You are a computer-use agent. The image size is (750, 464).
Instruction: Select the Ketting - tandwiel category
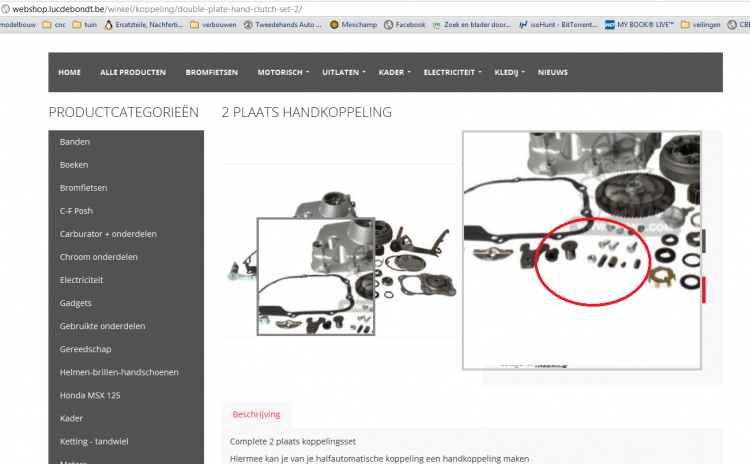94,442
